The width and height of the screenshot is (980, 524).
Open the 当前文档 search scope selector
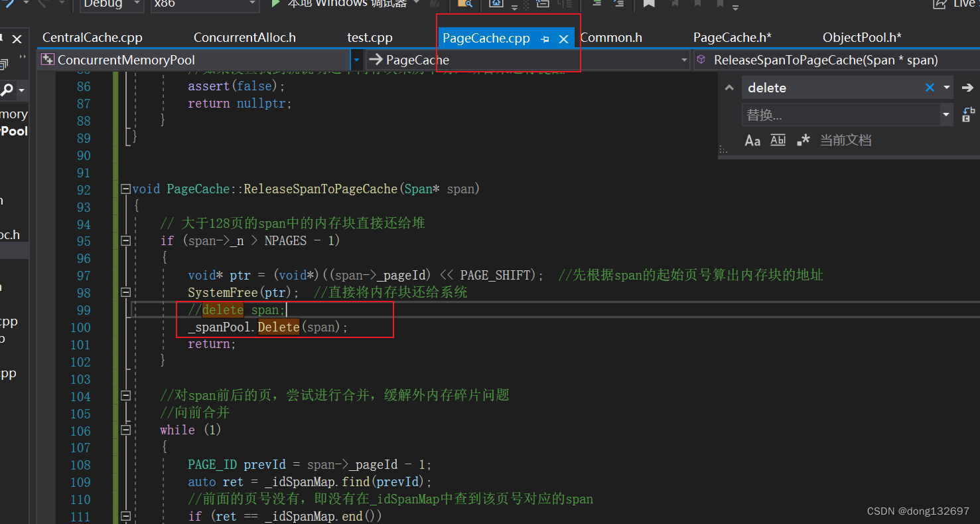[845, 140]
